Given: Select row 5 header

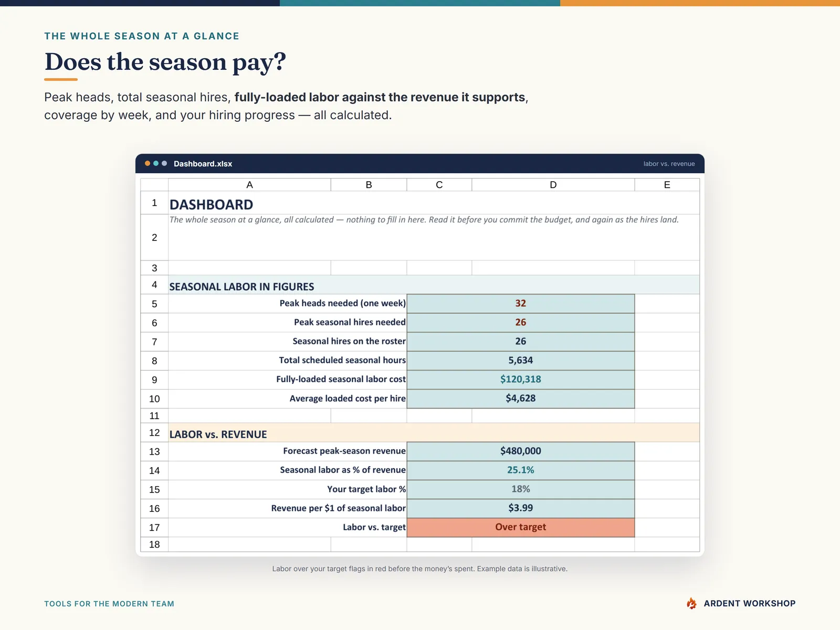Looking at the screenshot, I should 154,304.
